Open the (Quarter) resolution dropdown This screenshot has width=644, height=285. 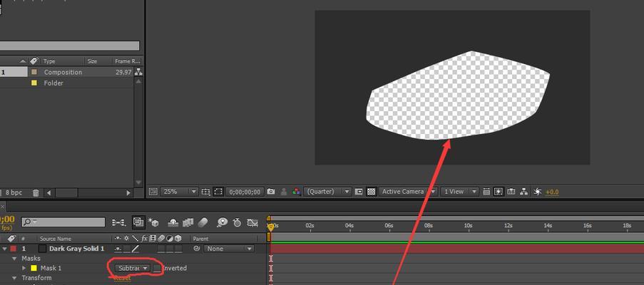tap(328, 192)
